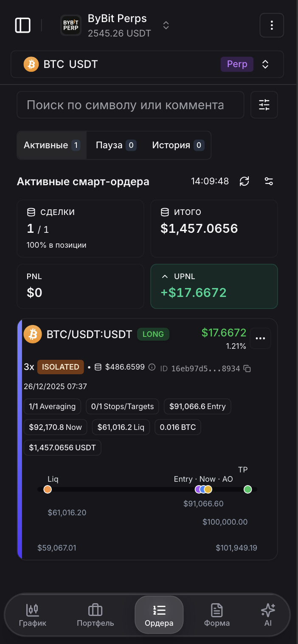This screenshot has height=644, width=298.
Task: Open filter options next to the timer
Action: 269,181
